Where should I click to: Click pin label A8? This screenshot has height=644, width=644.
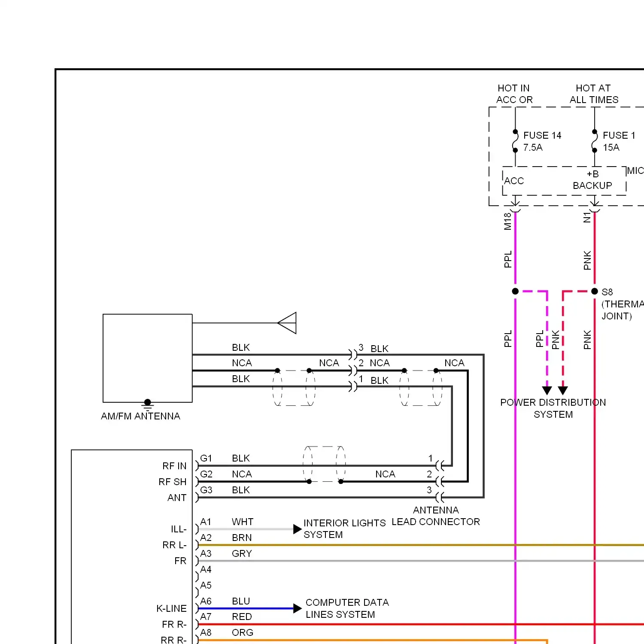(x=206, y=632)
